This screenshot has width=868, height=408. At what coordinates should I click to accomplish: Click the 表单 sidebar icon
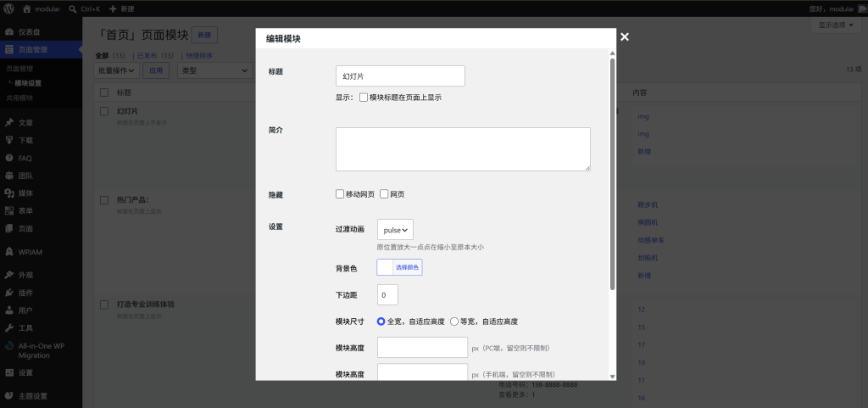click(8, 211)
